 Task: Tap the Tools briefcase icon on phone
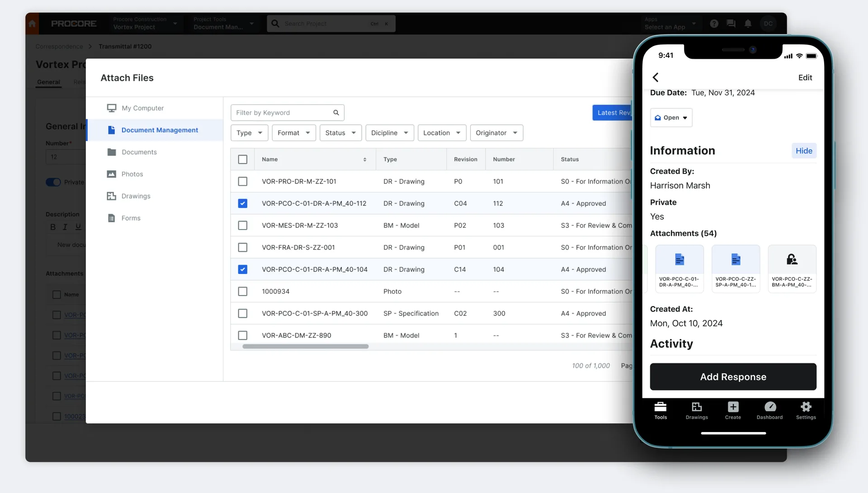tap(660, 407)
